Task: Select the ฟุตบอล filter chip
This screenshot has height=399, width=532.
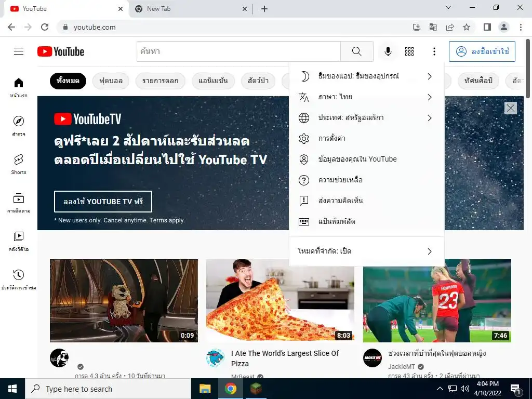Action: [111, 81]
